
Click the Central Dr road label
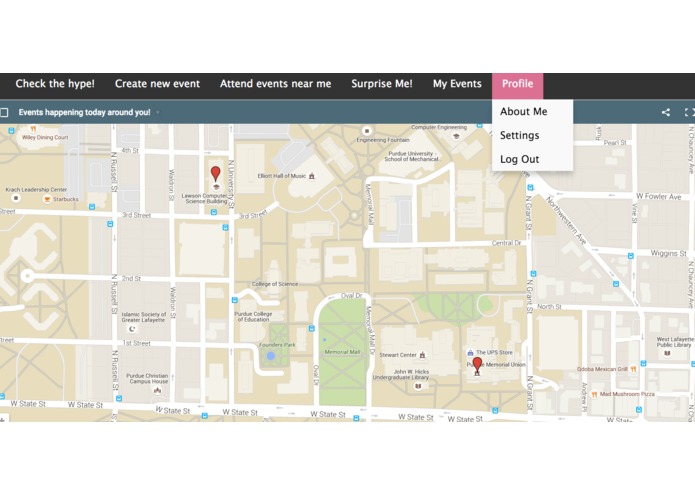tap(507, 243)
